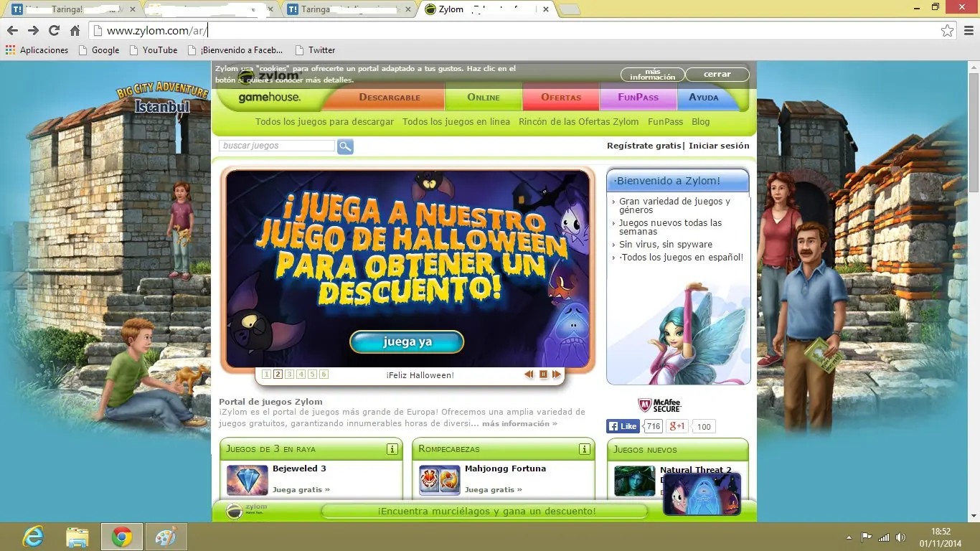The width and height of the screenshot is (980, 551).
Task: Open the FunPass tab
Action: pos(637,98)
